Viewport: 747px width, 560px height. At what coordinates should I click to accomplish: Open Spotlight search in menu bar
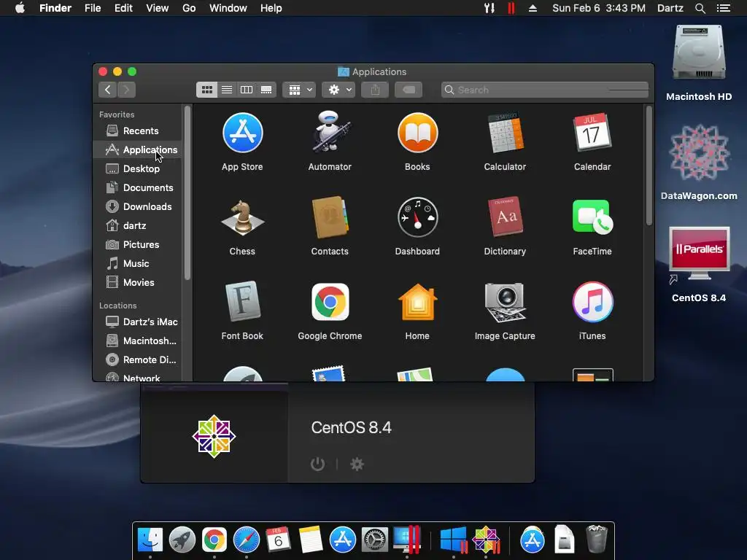(x=700, y=8)
